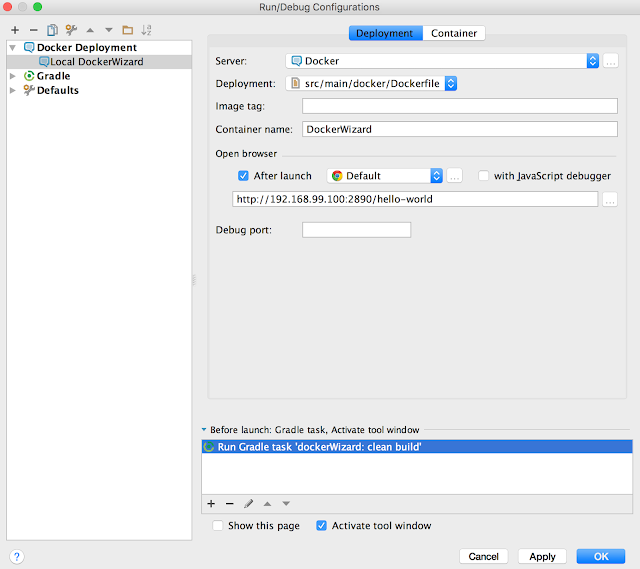Click the Apply button
The height and width of the screenshot is (569, 640).
pos(542,556)
